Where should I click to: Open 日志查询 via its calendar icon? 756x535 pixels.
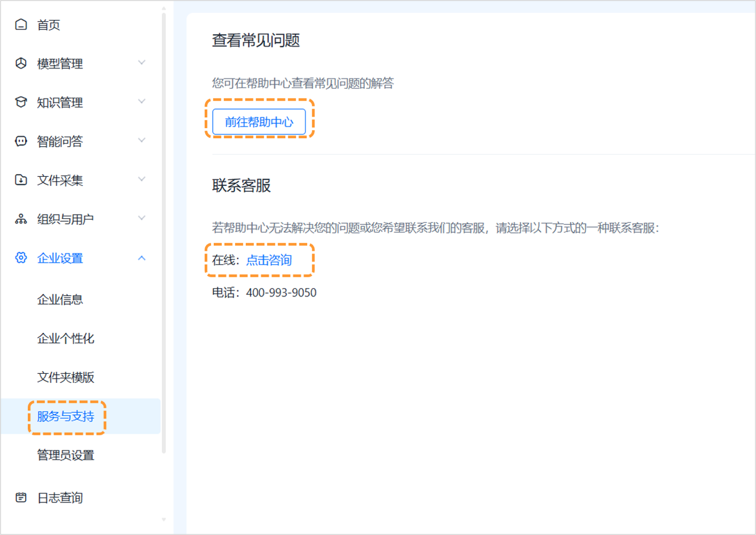(20, 498)
